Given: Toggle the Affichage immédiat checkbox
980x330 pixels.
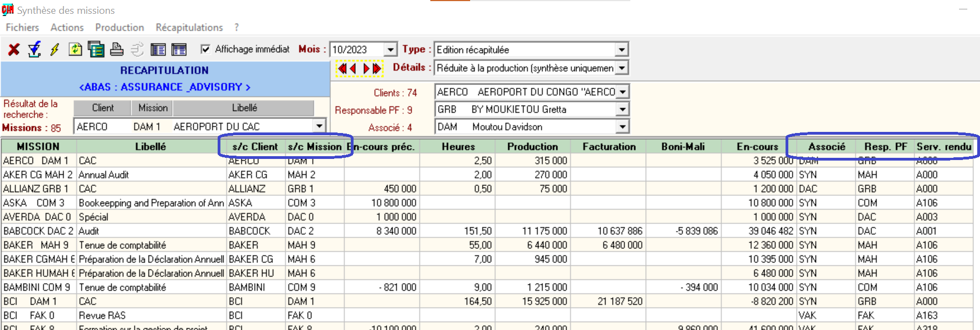Looking at the screenshot, I should click(206, 49).
